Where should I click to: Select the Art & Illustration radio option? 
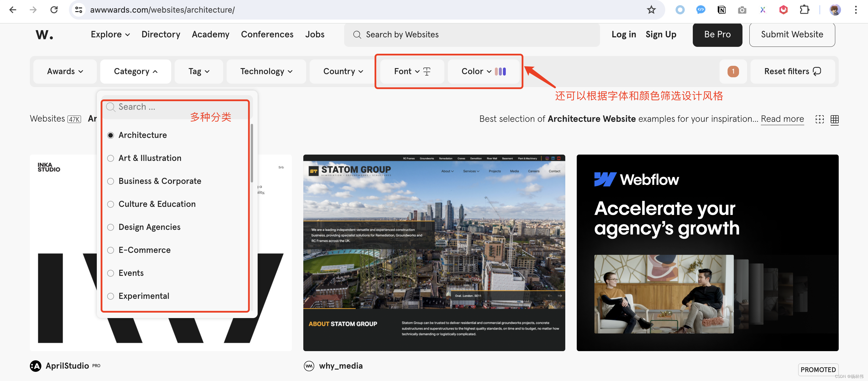click(111, 158)
